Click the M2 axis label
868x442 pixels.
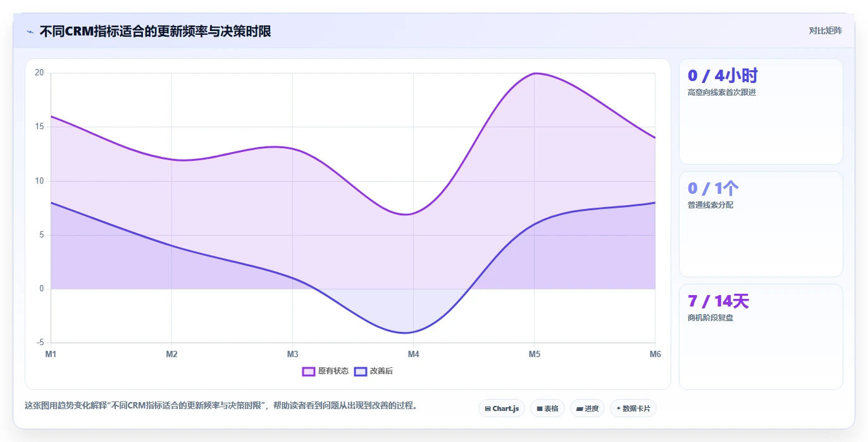pyautogui.click(x=171, y=354)
